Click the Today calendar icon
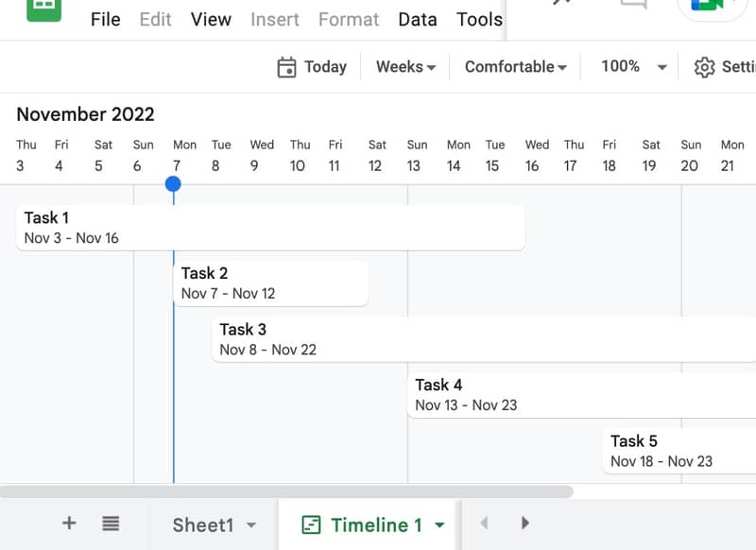The image size is (756, 550). click(286, 67)
